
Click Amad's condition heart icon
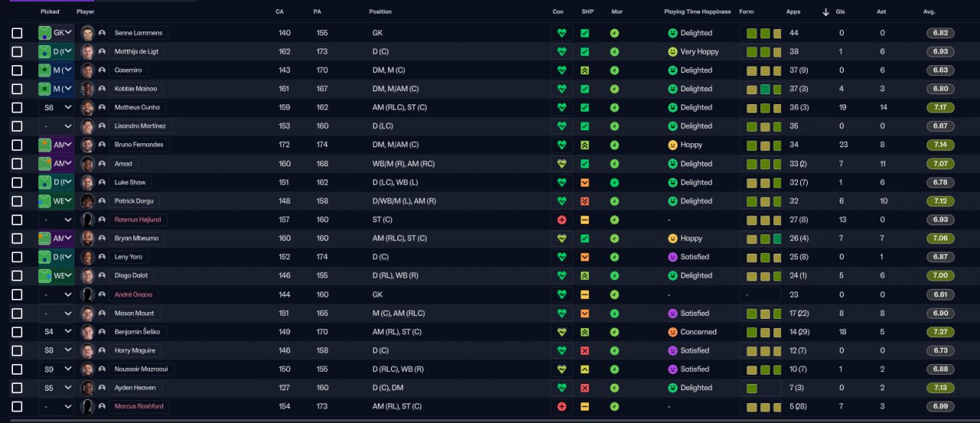tap(561, 163)
